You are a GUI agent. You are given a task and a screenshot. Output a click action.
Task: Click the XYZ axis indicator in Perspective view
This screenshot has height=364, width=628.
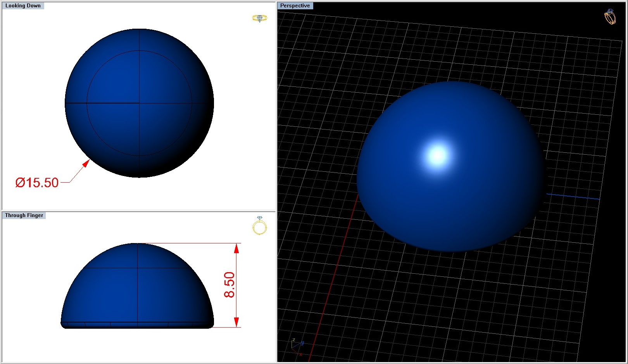point(297,346)
